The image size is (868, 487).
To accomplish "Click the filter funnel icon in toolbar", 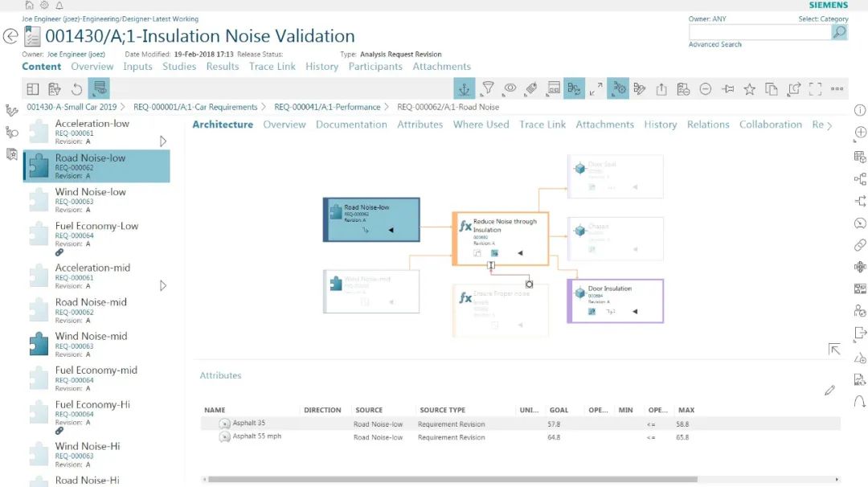I will (x=488, y=88).
